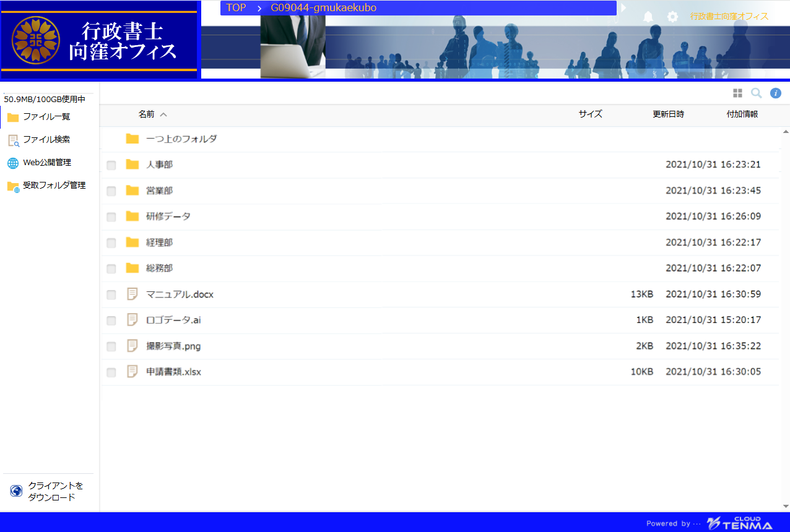Click the ファイル検索 sidebar icon
The width and height of the screenshot is (790, 532).
pos(13,140)
